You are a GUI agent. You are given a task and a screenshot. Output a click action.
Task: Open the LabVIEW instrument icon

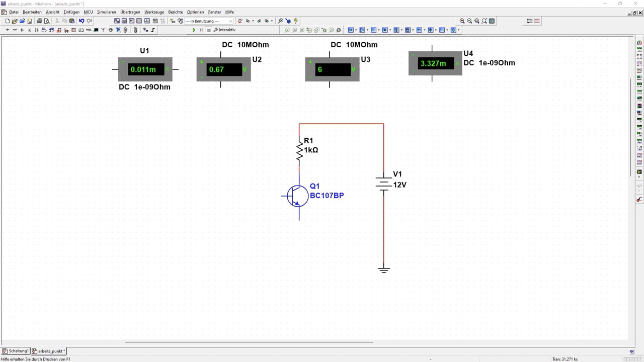pos(639,171)
